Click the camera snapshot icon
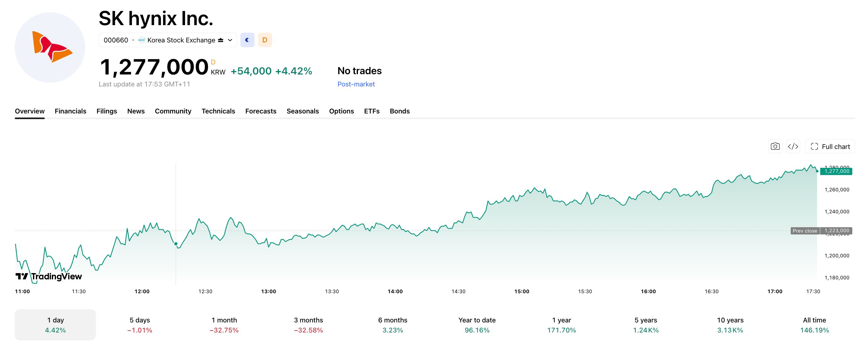 [x=775, y=146]
